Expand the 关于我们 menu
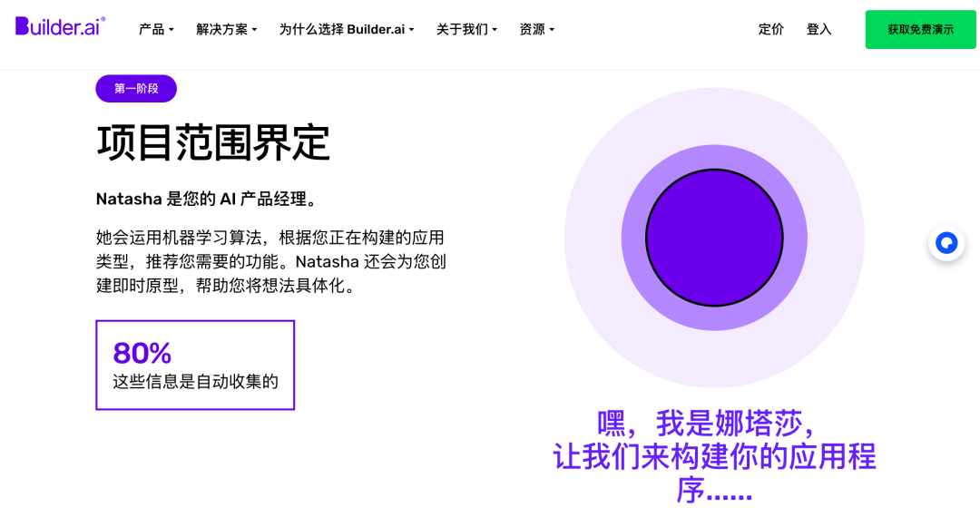 coord(466,29)
